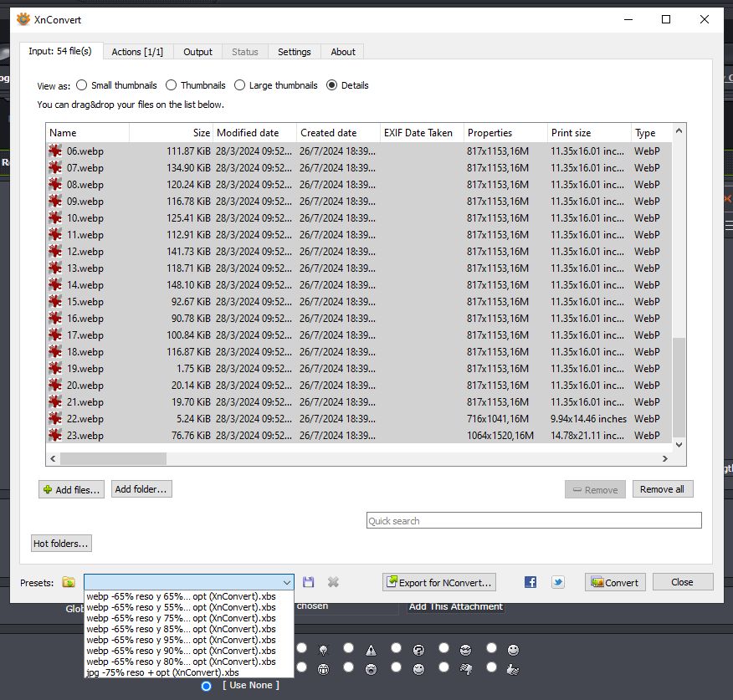Switch to the Actions [1/1] tab

point(137,52)
